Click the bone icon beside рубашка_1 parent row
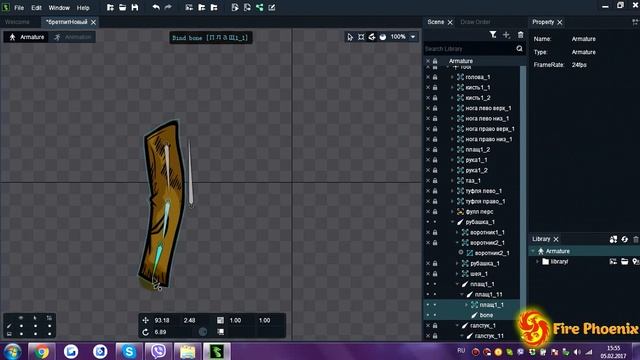The width and height of the screenshot is (640, 360). (460, 222)
